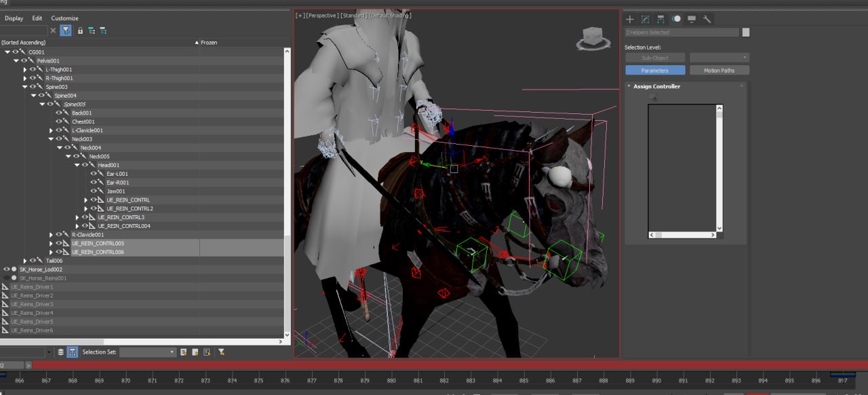The height and width of the screenshot is (395, 868).
Task: Click the lock cell editing padlock icon
Action: tap(80, 31)
